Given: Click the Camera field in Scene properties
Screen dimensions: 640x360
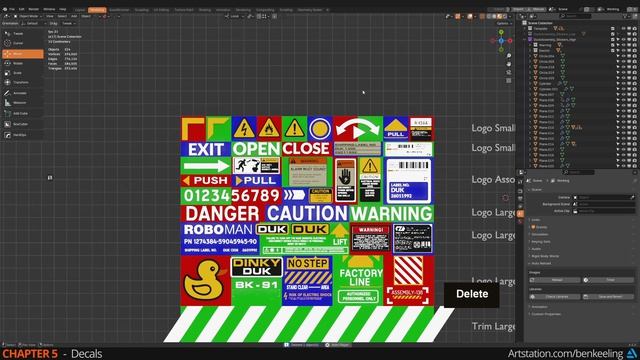Looking at the screenshot, I should click(604, 197).
